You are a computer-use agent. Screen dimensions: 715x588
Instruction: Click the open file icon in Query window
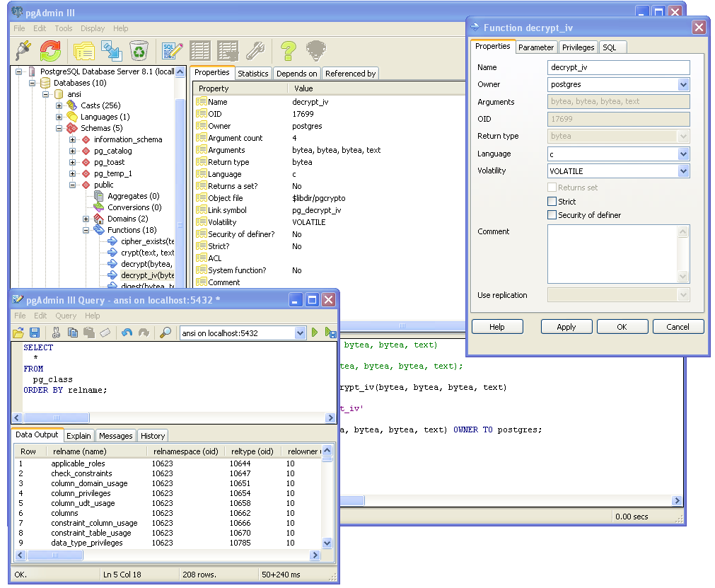point(18,333)
